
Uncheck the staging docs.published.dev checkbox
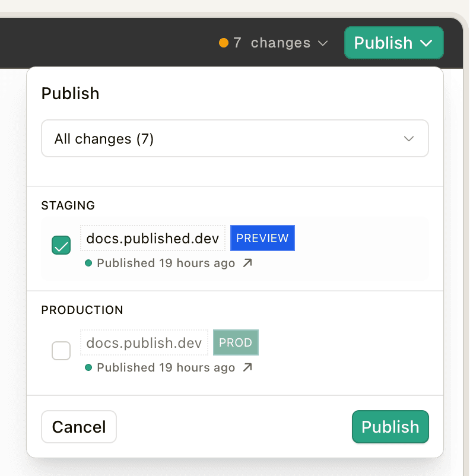click(x=61, y=245)
